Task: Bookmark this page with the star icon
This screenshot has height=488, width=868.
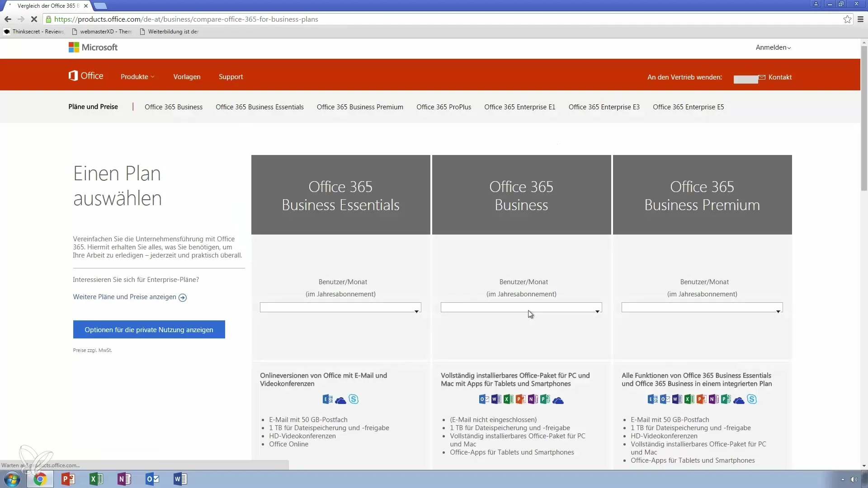Action: (847, 19)
